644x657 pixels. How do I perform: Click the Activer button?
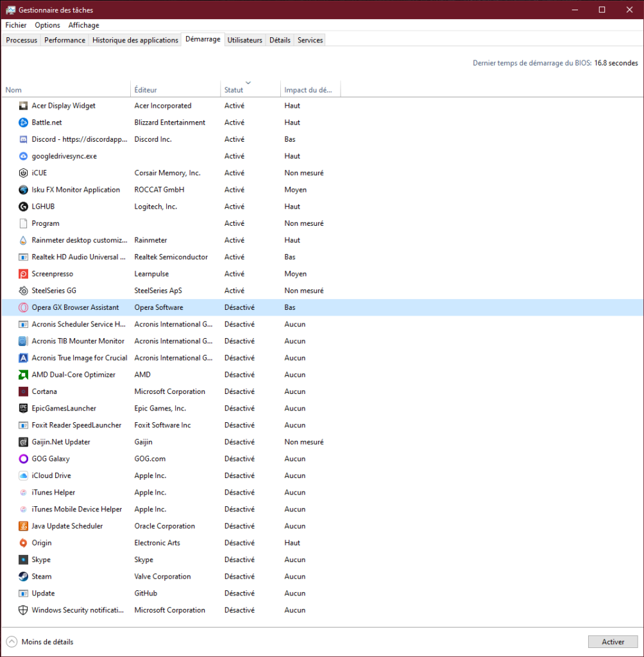pos(613,642)
